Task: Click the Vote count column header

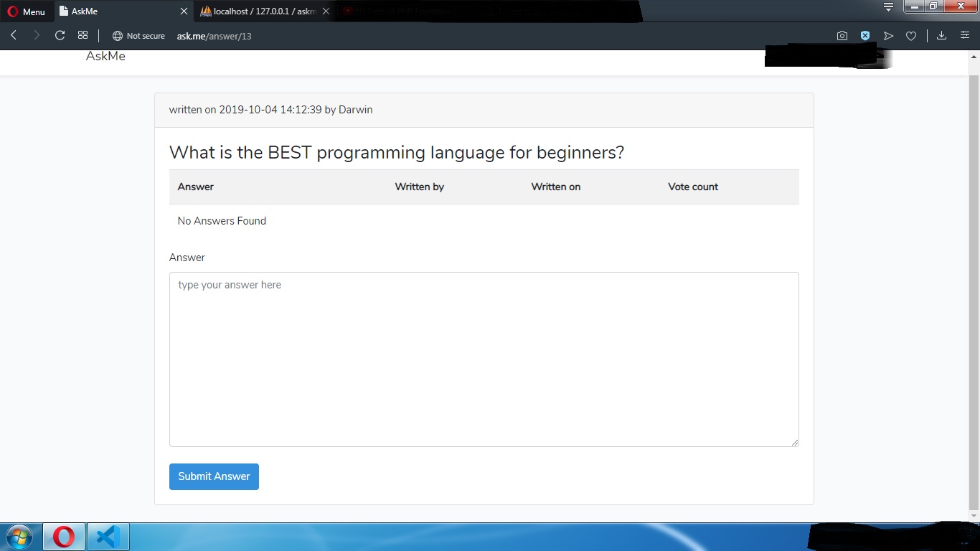Action: point(693,187)
